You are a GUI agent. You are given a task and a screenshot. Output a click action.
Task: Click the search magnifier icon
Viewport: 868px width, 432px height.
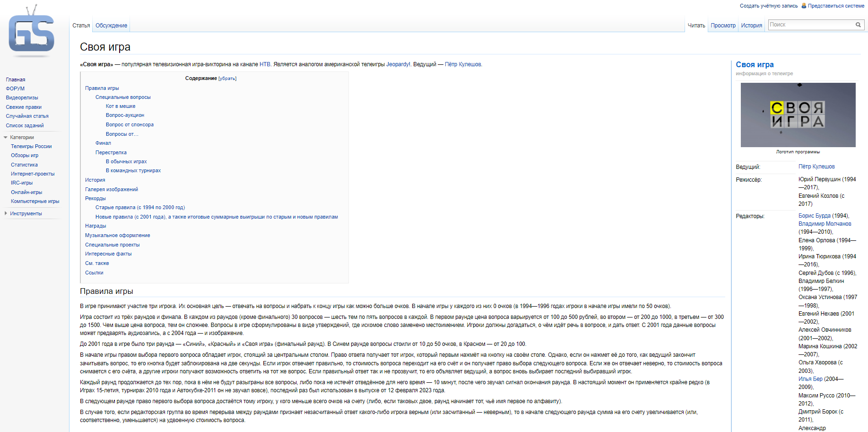click(x=858, y=25)
